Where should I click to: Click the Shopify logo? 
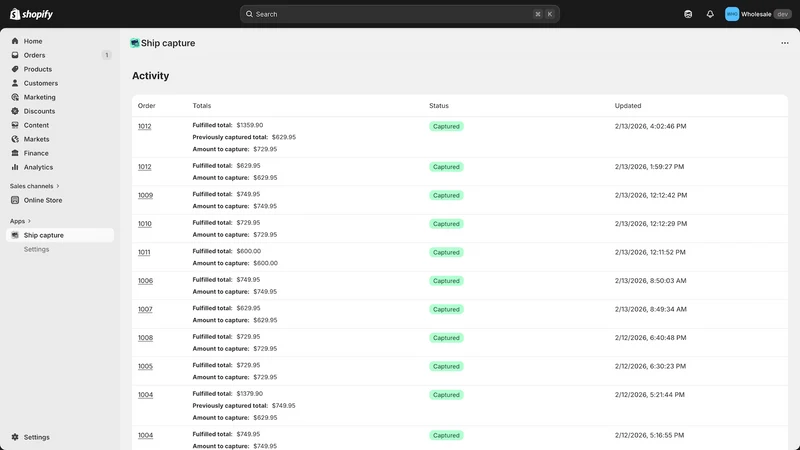(31, 14)
